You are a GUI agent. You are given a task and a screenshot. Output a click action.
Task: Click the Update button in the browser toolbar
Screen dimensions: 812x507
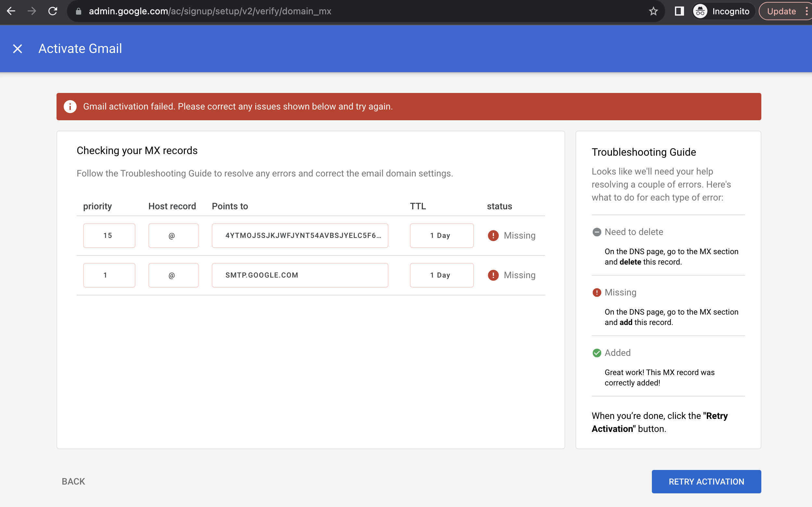[x=781, y=11]
